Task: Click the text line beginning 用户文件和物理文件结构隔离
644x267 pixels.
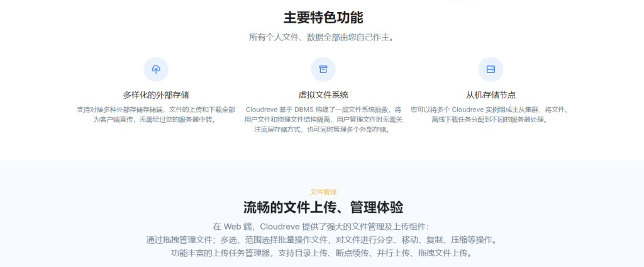Action: 323,119
